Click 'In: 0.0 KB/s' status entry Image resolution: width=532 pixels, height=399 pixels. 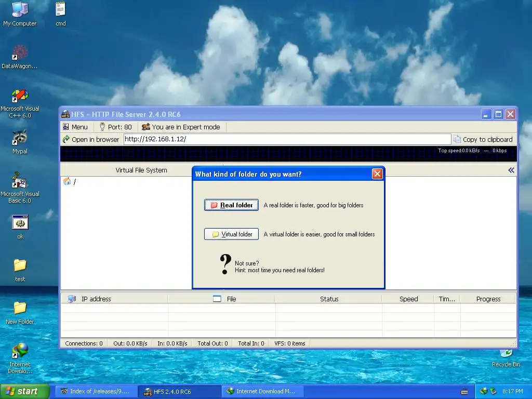172,343
